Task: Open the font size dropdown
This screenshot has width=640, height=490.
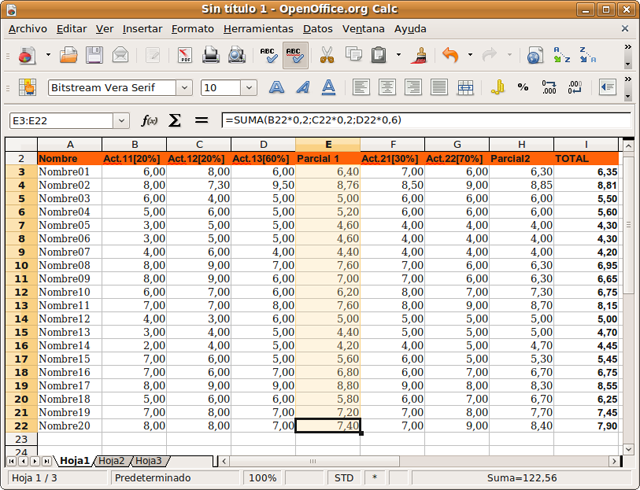Action: pyautogui.click(x=248, y=88)
